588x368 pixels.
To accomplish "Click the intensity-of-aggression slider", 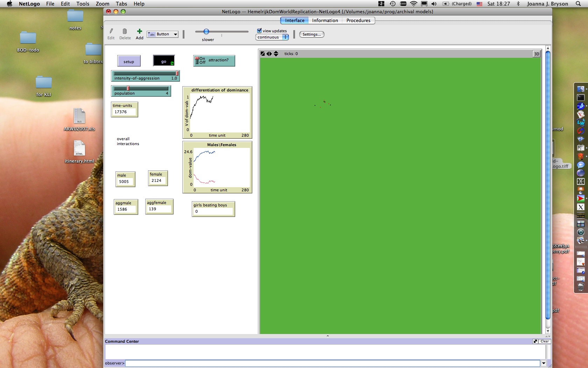I will (x=145, y=76).
